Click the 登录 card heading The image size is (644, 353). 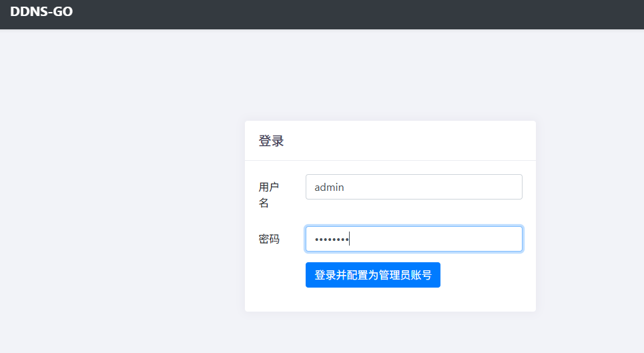pyautogui.click(x=271, y=141)
